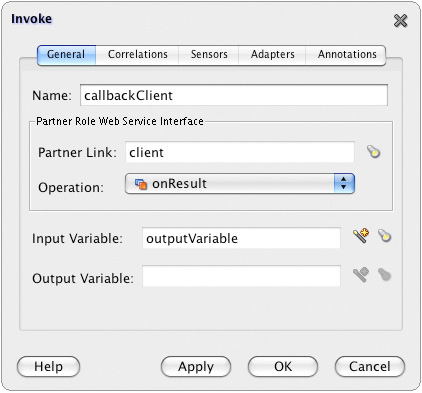Auto-create input variable with the wand icon
The image size is (422, 393).
pyautogui.click(x=361, y=236)
